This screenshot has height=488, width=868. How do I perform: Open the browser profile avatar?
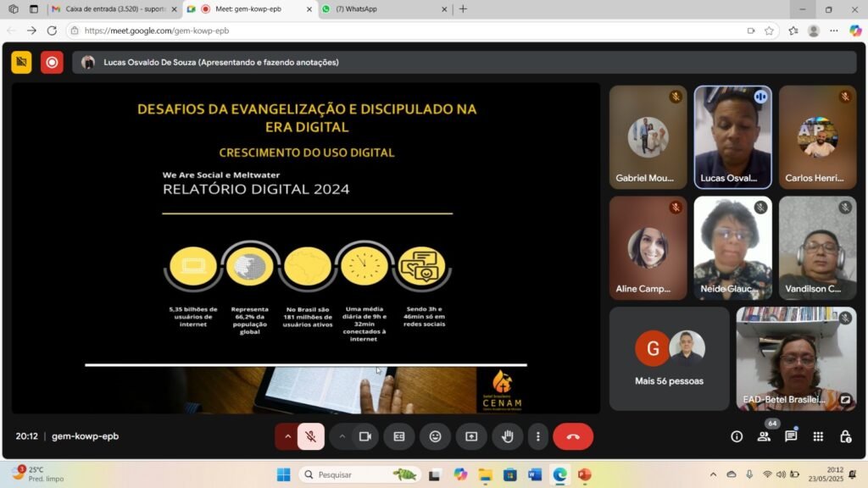[x=813, y=31]
